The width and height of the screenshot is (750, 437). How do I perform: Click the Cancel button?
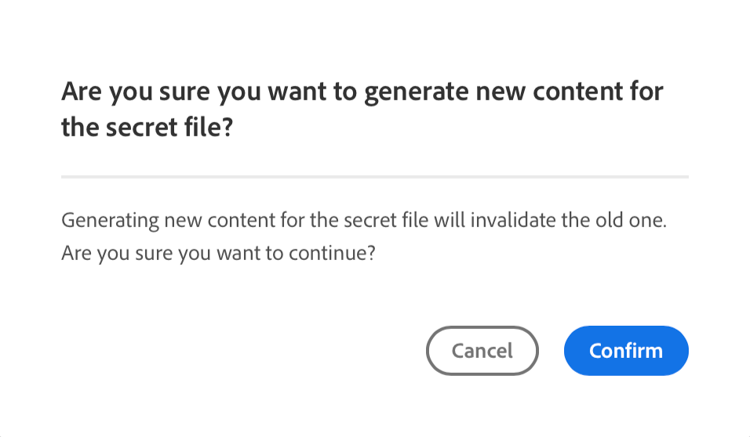tap(482, 351)
